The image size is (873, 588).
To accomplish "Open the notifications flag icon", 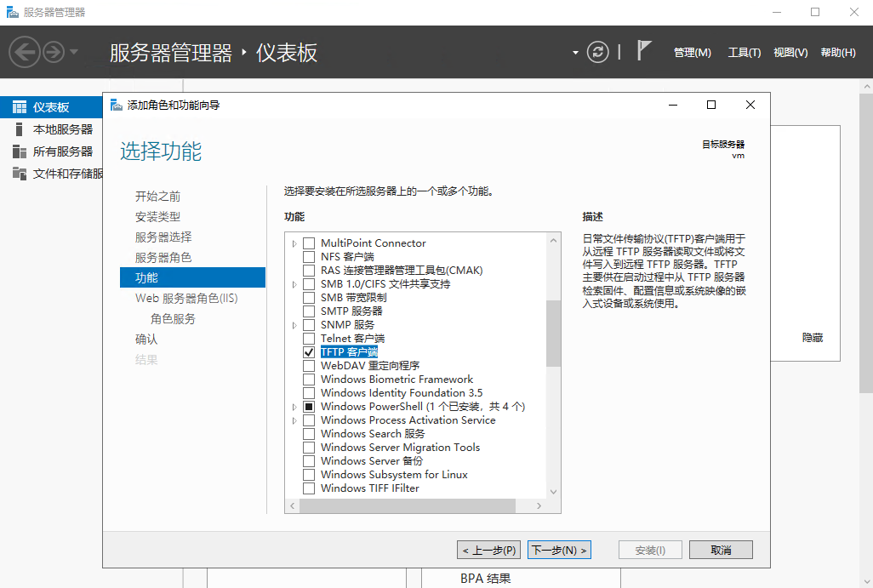I will coord(644,52).
